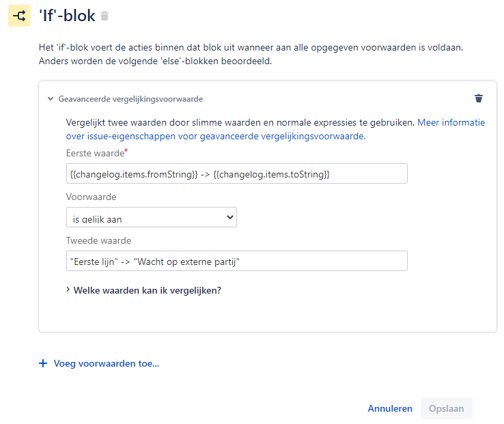Open the Voorwaarde dropdown showing 'is gelijk aan'
This screenshot has height=424, width=504.
coord(152,217)
